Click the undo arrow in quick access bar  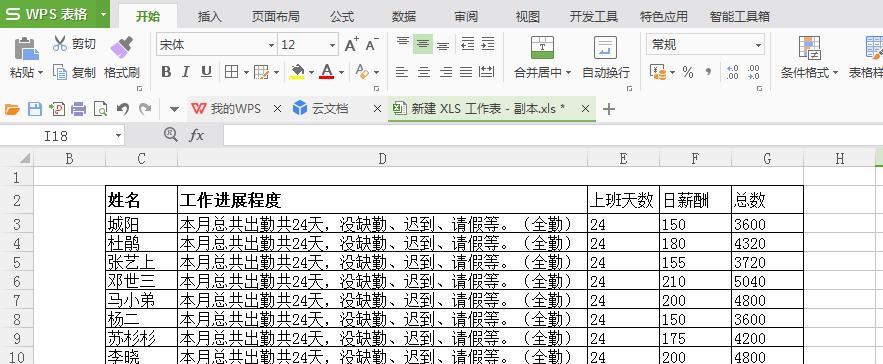(x=123, y=109)
